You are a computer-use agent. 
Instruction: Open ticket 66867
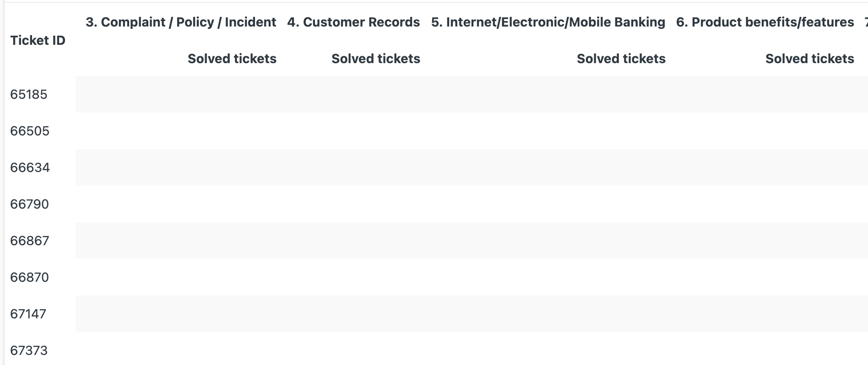pyautogui.click(x=29, y=241)
